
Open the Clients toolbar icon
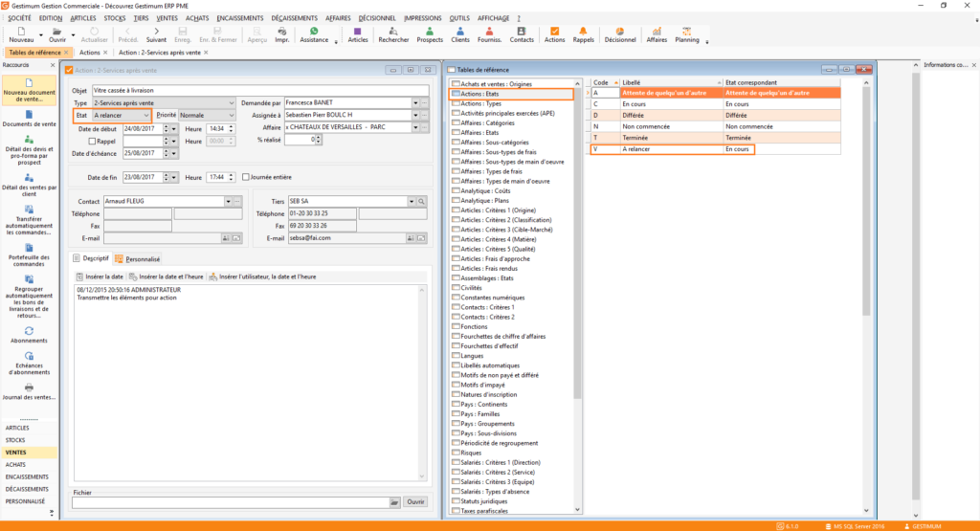[460, 32]
